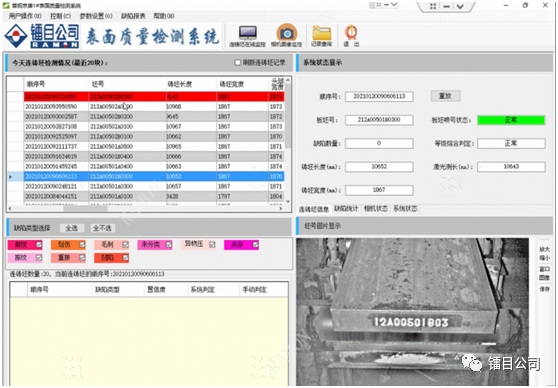Viewport: 558px width, 388px height.
Task: Click the 退出 power icon
Action: [351, 36]
